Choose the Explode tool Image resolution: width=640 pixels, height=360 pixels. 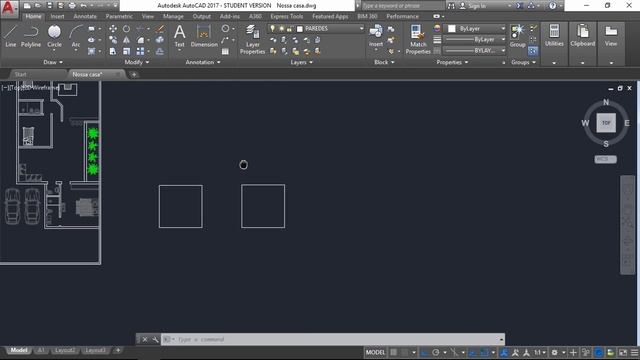(160, 40)
